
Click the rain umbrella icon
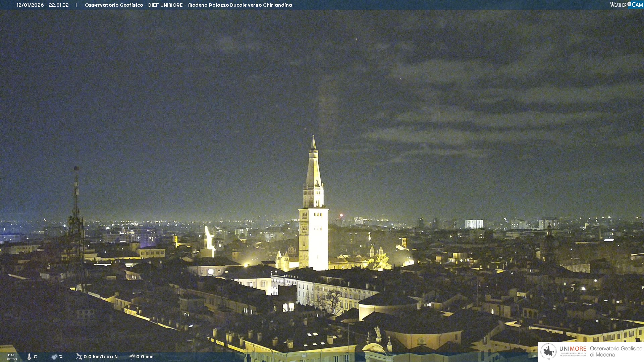tap(132, 357)
